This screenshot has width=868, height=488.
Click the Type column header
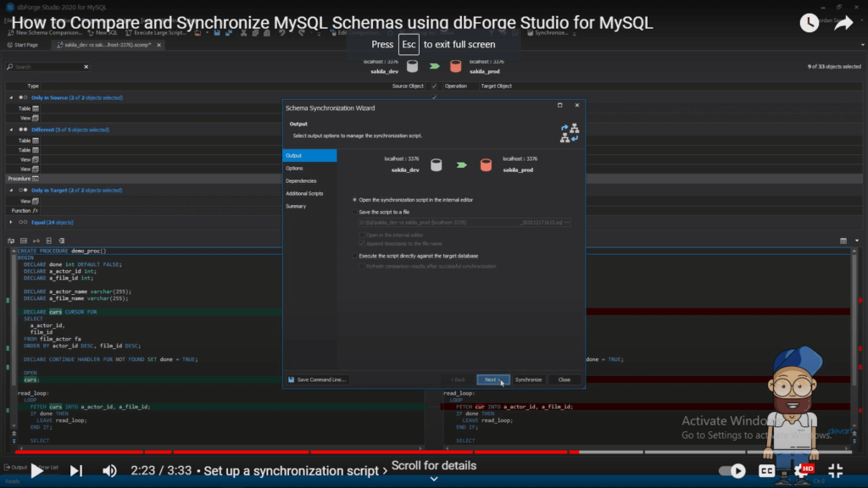coord(33,86)
